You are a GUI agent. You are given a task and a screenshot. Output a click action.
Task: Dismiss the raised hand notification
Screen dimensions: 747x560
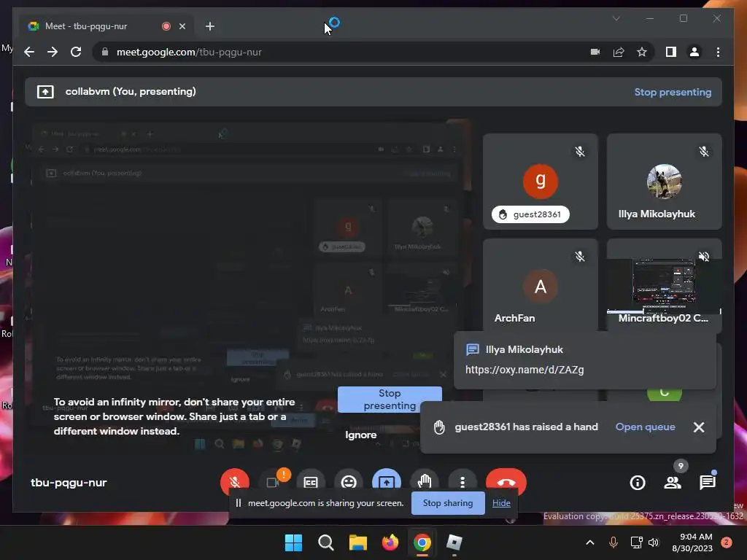[x=698, y=427]
